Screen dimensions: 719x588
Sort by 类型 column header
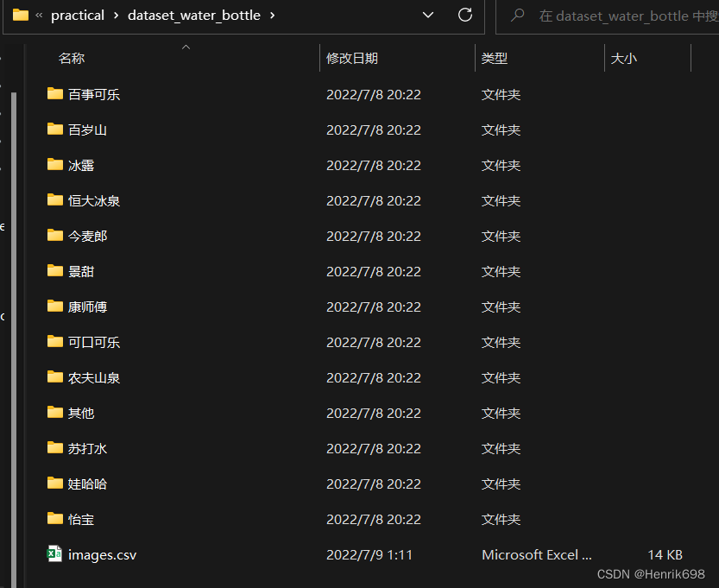(x=495, y=58)
